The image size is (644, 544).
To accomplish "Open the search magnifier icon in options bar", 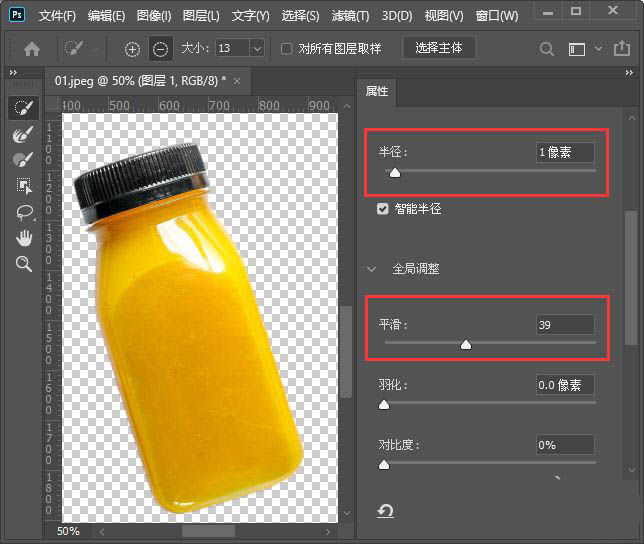I will [x=546, y=49].
